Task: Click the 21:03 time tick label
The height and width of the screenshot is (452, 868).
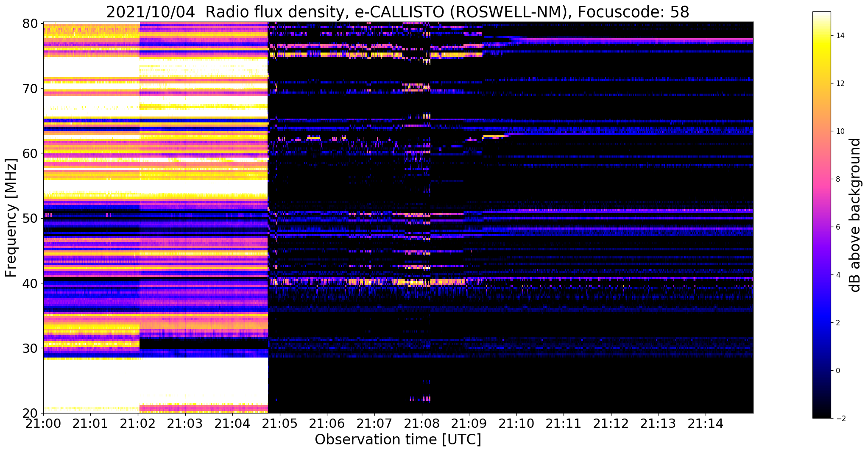Action: click(x=185, y=423)
